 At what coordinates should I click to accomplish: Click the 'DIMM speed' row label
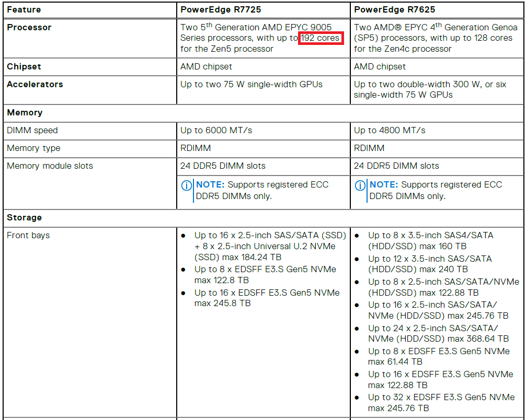click(x=32, y=131)
